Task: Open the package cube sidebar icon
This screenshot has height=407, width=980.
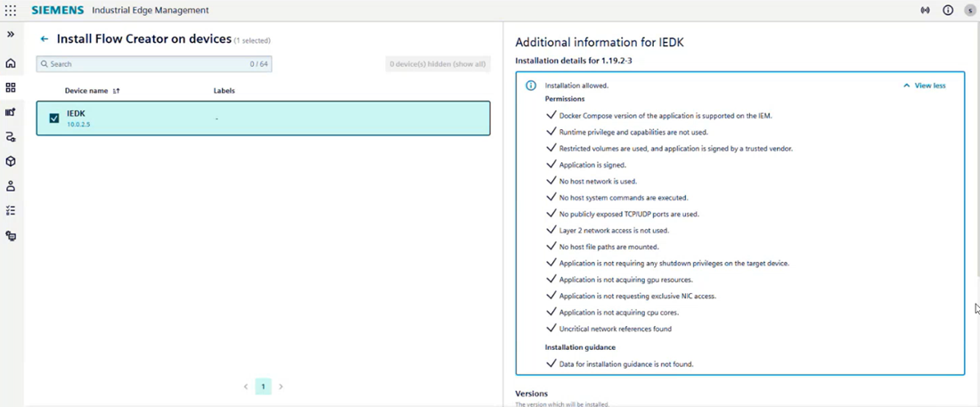Action: tap(11, 161)
